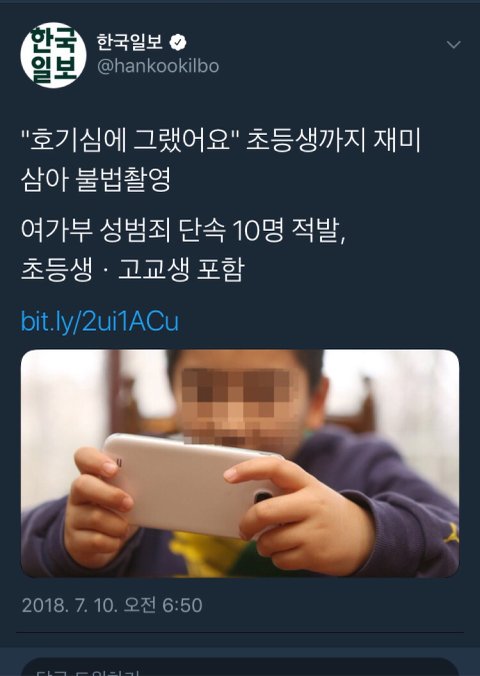Focus the reply box at the bottom
Screen dimensions: 480x676
(240, 667)
